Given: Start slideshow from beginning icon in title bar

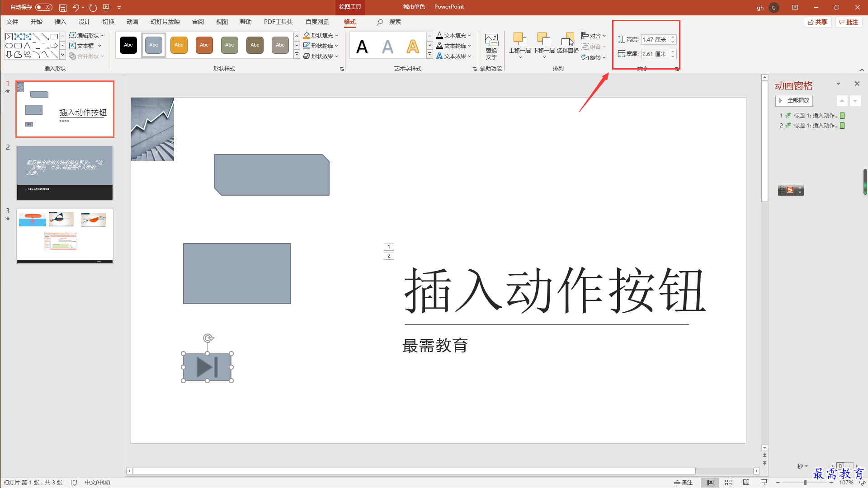Looking at the screenshot, I should pyautogui.click(x=106, y=8).
